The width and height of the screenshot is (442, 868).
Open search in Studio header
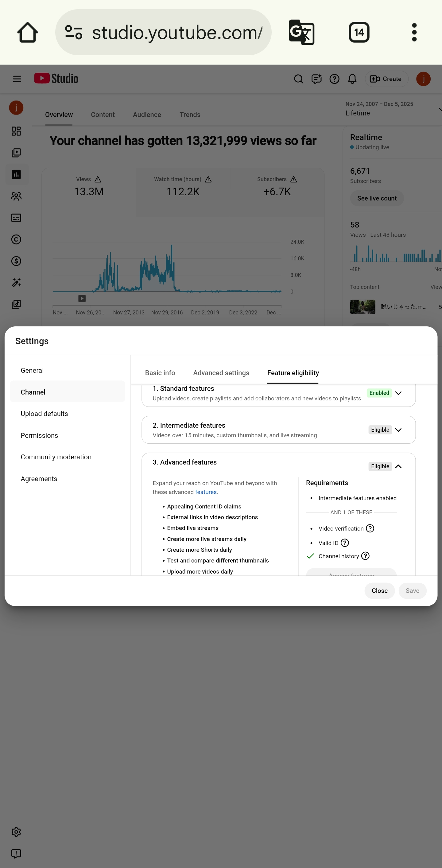298,79
